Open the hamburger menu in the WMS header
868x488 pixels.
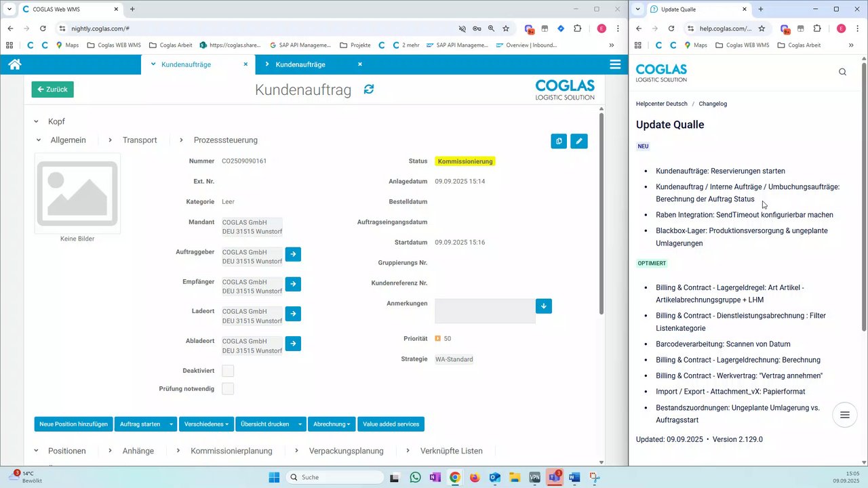(615, 64)
